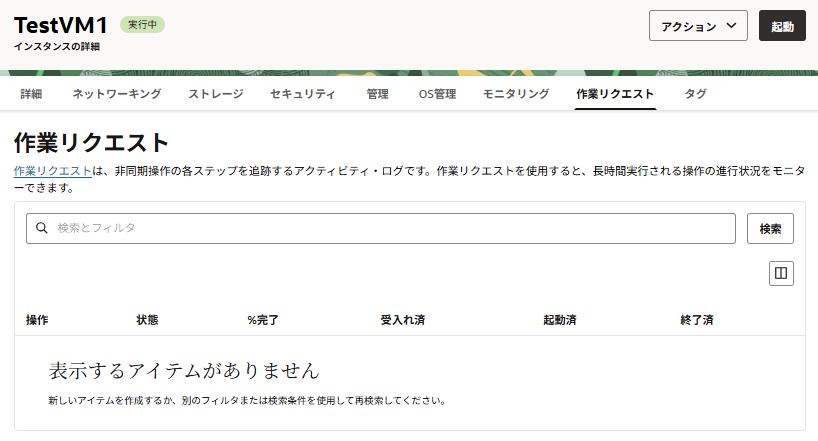
Task: Switch to the 詳細 tab
Action: (x=31, y=94)
